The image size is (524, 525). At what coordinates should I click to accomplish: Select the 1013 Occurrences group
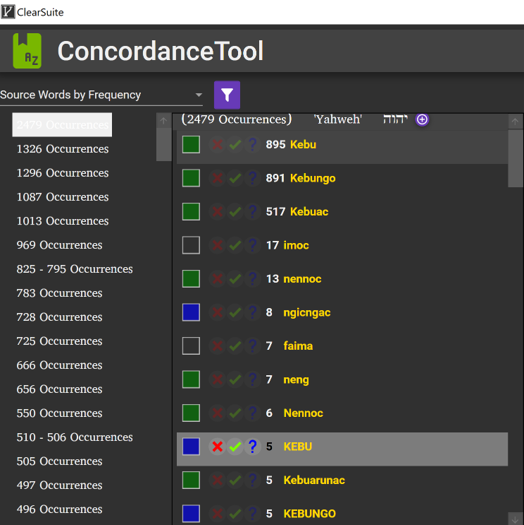point(63,221)
